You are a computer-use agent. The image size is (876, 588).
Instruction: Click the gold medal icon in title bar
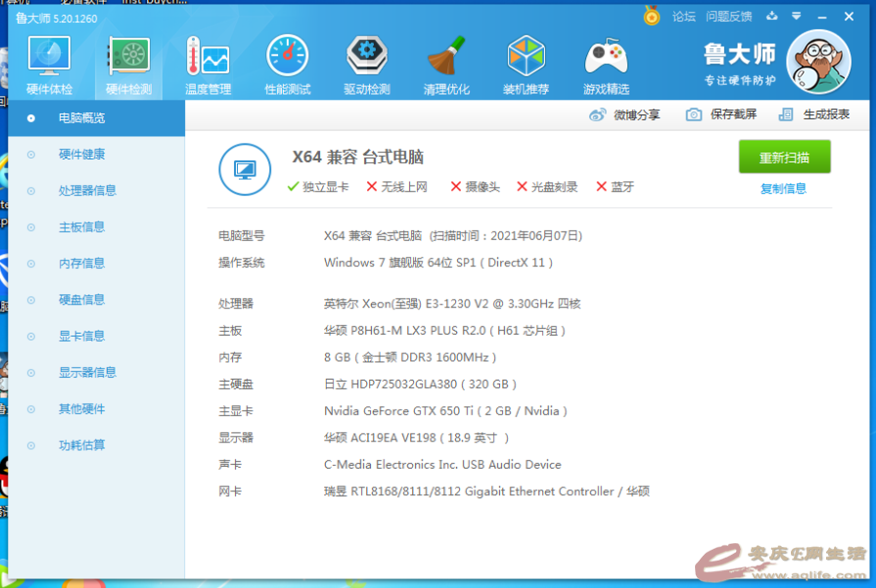pos(652,16)
